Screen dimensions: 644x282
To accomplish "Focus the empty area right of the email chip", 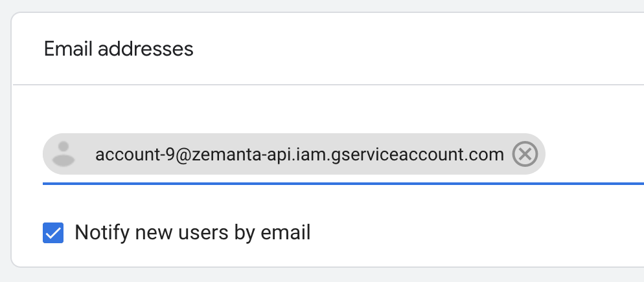I will (593, 155).
